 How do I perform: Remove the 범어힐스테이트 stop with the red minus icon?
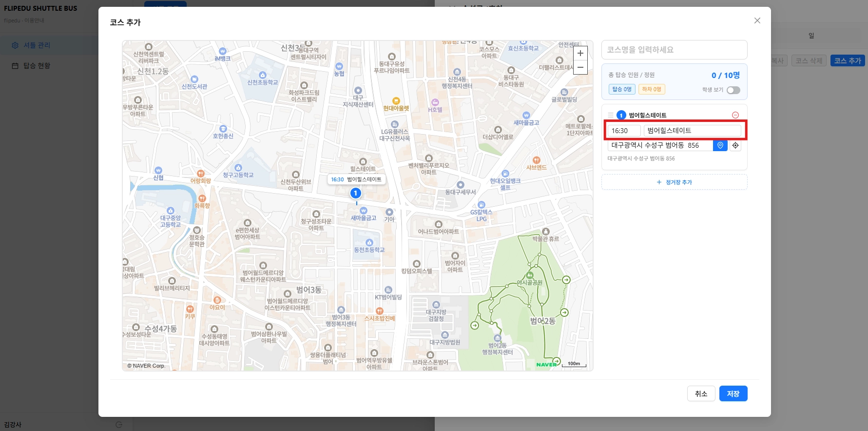pos(735,115)
